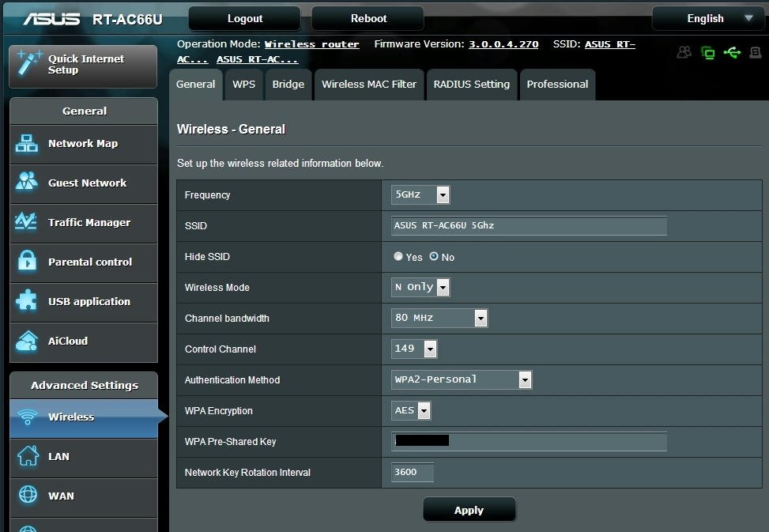Click the ASUS RT-AC... SSID link on the second header line
The width and height of the screenshot is (769, 532).
258,59
